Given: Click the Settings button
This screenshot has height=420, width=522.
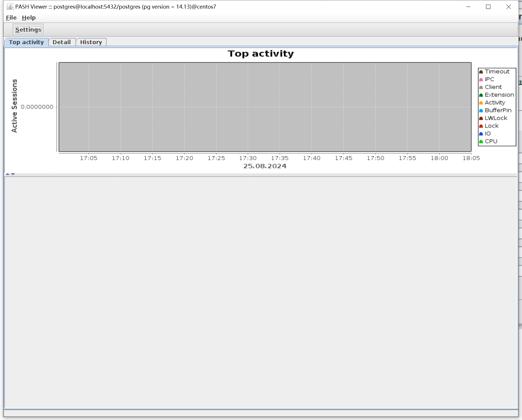Looking at the screenshot, I should [x=28, y=30].
